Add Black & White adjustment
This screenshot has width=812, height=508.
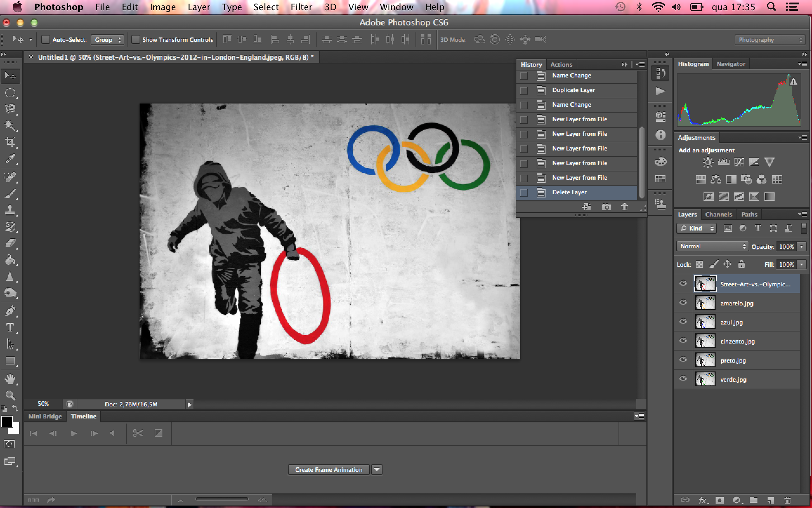(731, 179)
